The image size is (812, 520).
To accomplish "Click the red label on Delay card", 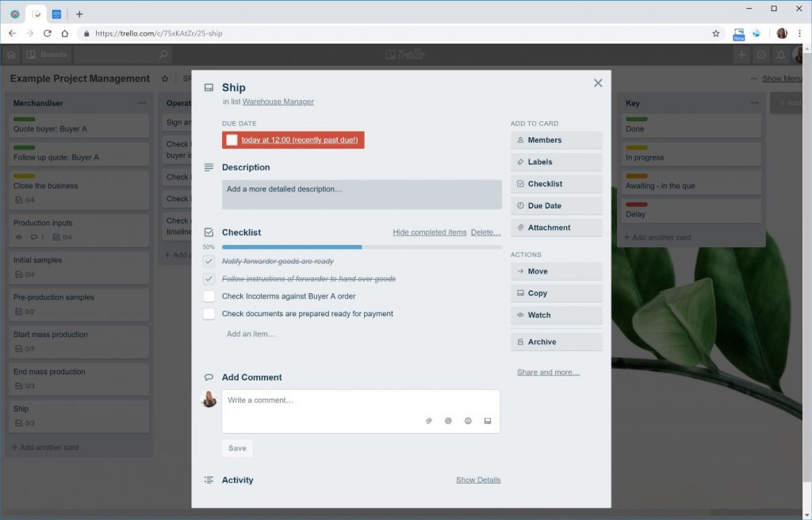I will point(636,205).
